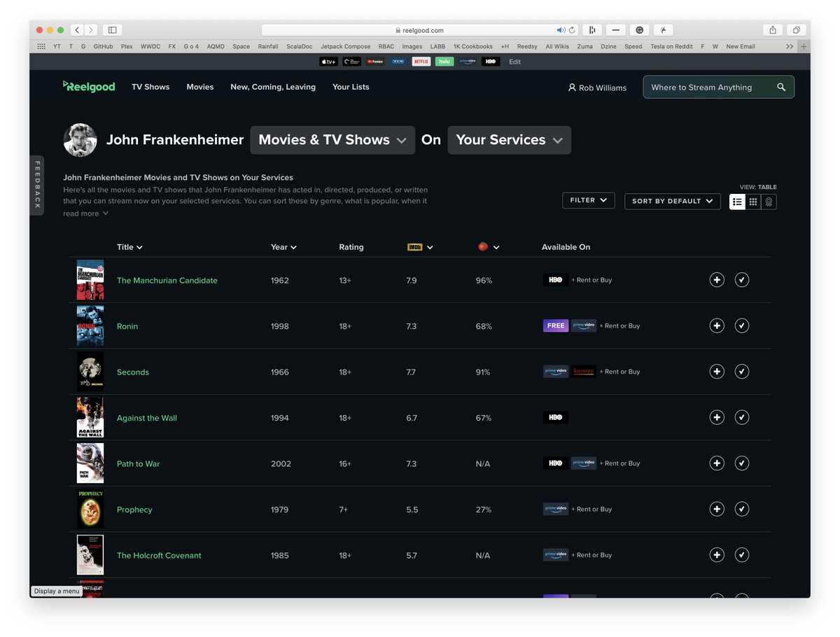Click the Reelgood logo
This screenshot has height=637, width=840.
89,86
